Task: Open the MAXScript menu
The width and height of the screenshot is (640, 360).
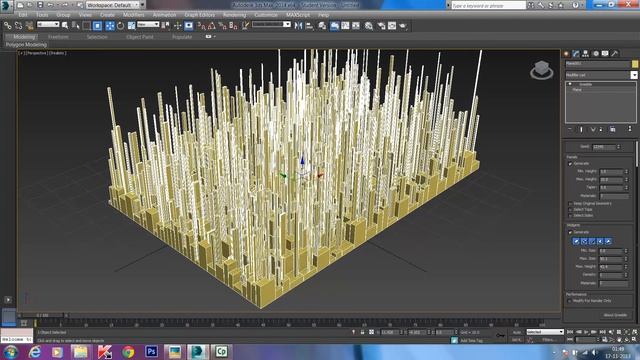Action: click(x=298, y=15)
